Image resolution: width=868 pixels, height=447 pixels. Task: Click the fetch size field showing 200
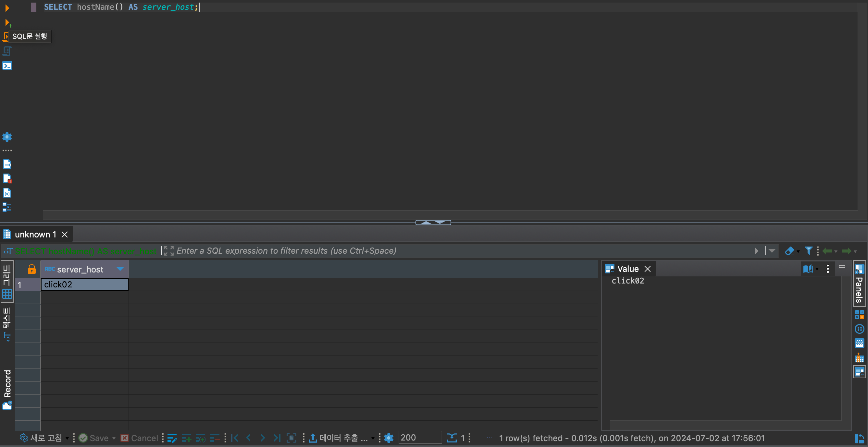[x=419, y=438]
